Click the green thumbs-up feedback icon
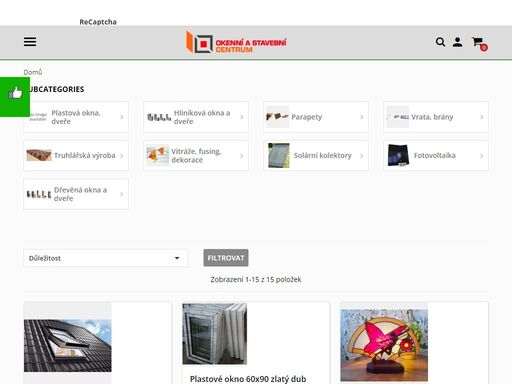The image size is (512, 384). [x=15, y=93]
